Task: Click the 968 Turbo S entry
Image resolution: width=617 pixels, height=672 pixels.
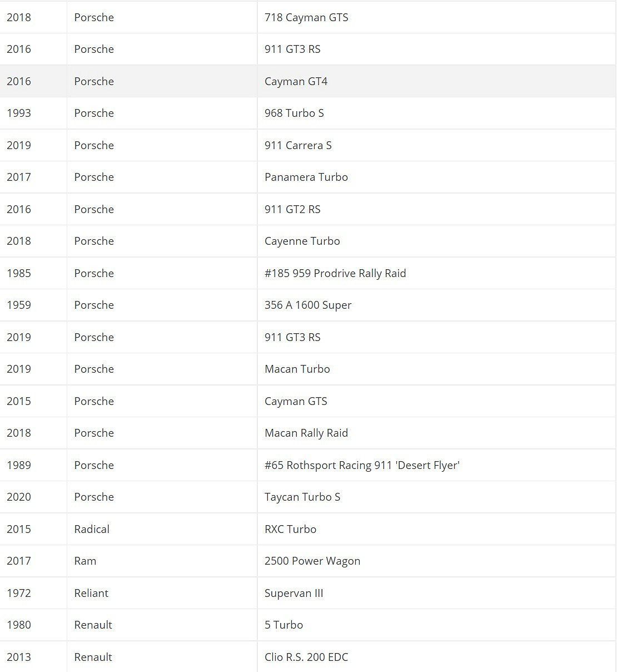Action: point(294,113)
